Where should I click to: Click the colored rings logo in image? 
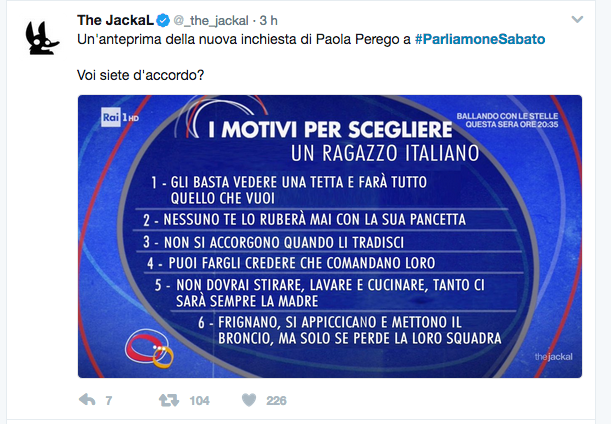tap(145, 350)
